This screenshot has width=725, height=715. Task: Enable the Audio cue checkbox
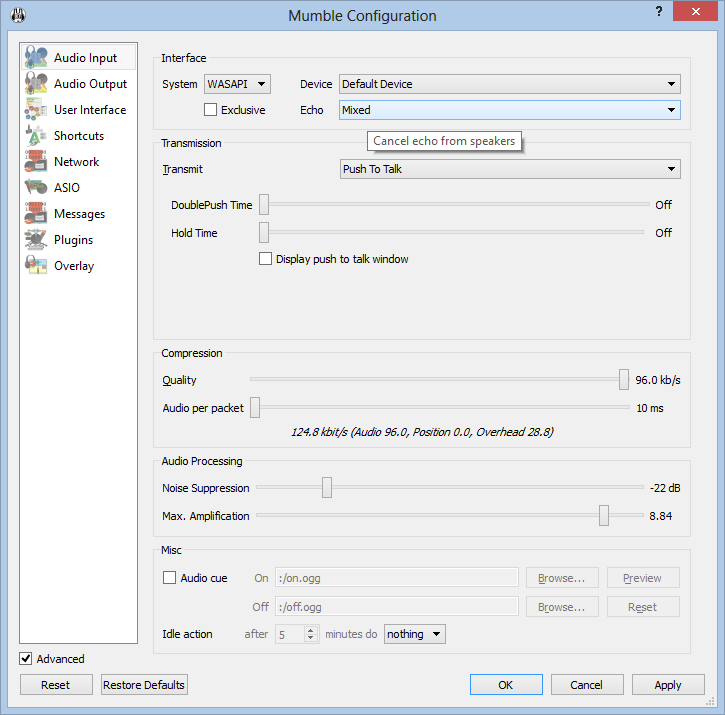pos(170,578)
